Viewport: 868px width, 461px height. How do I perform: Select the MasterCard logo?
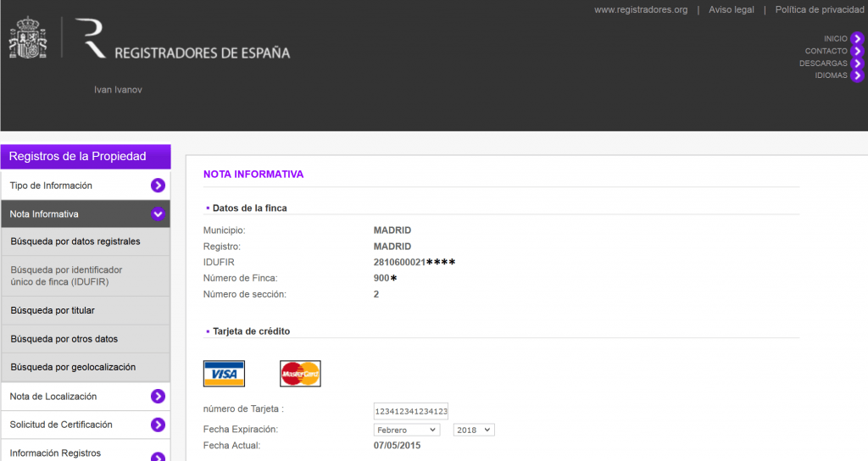pos(300,374)
